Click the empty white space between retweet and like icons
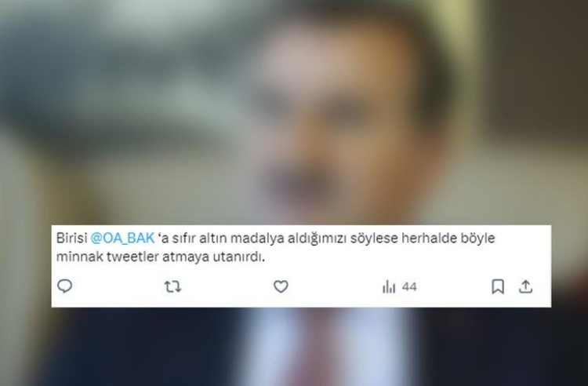 pos(227,287)
